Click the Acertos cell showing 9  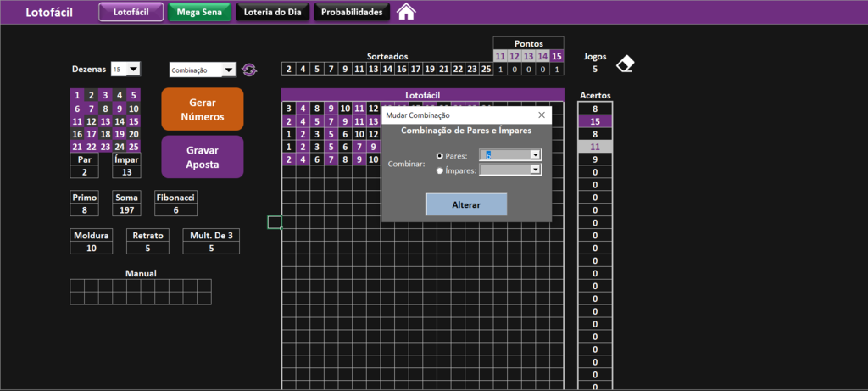(595, 159)
